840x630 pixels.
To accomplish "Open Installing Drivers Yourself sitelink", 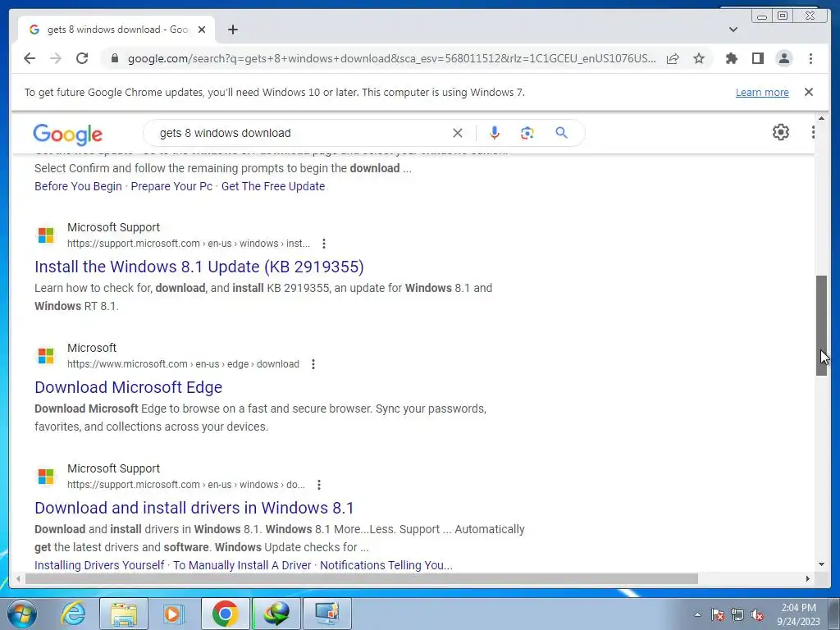I will pyautogui.click(x=99, y=565).
